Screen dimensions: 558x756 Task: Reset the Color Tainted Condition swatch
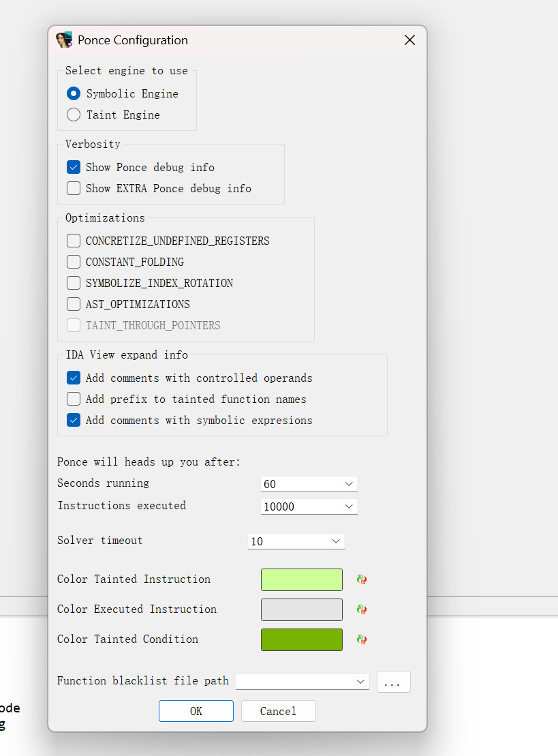point(361,639)
